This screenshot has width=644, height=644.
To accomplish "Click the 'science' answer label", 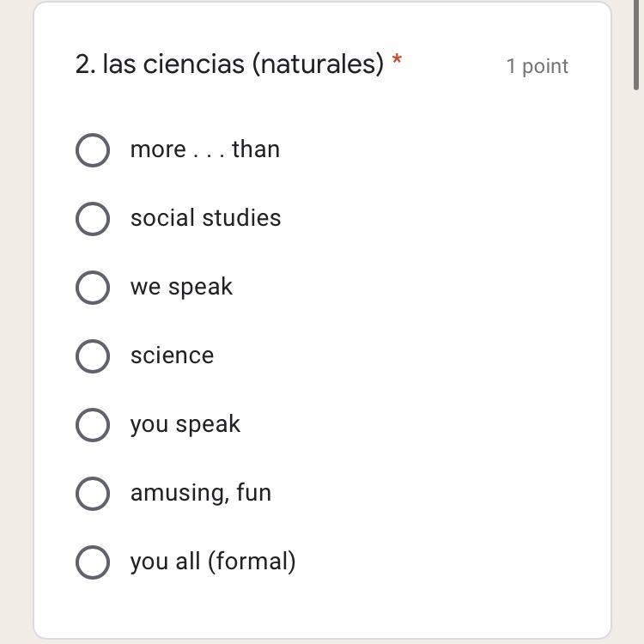I will coord(172,355).
